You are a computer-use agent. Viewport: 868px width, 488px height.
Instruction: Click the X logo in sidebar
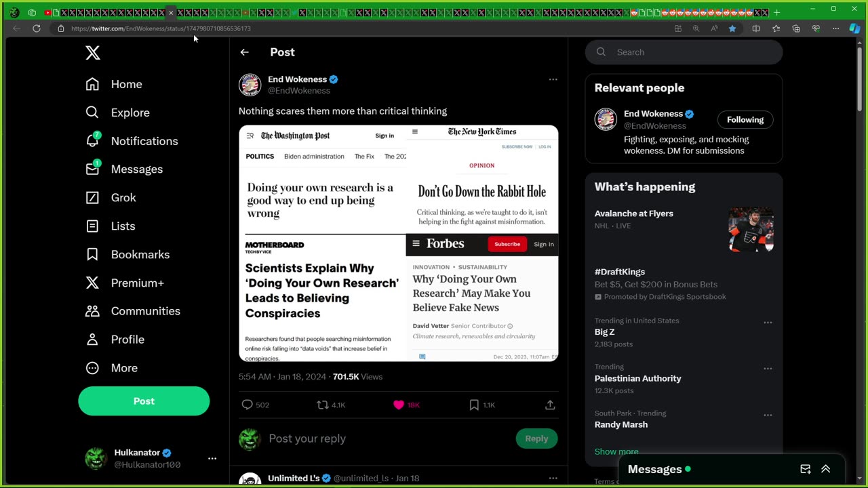click(x=93, y=53)
